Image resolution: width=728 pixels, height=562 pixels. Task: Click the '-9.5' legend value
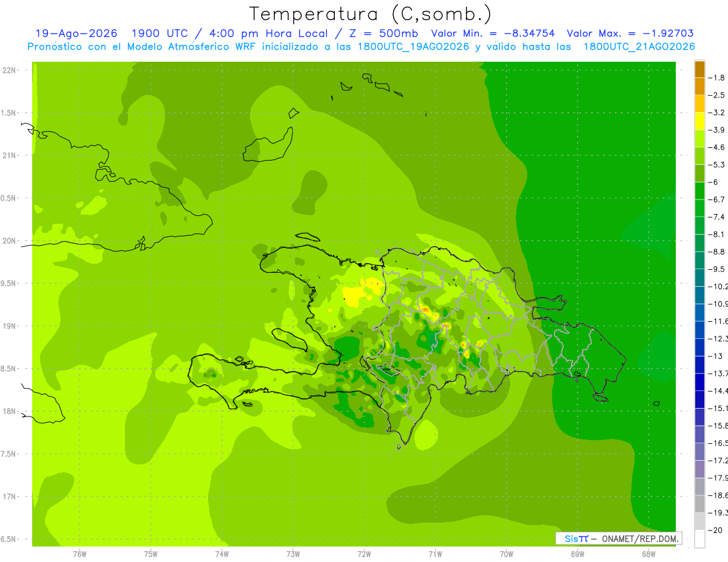717,269
